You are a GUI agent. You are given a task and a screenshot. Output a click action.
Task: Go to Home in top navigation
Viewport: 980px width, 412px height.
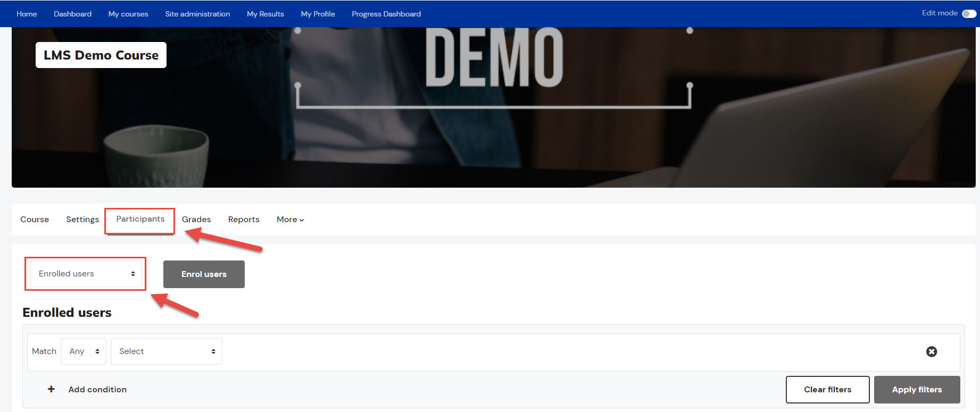click(x=27, y=14)
